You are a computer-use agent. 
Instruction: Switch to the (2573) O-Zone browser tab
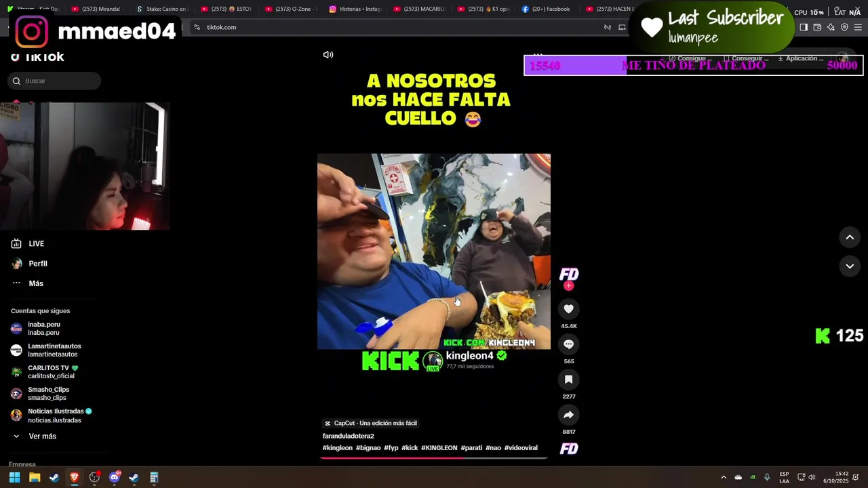pyautogui.click(x=290, y=9)
